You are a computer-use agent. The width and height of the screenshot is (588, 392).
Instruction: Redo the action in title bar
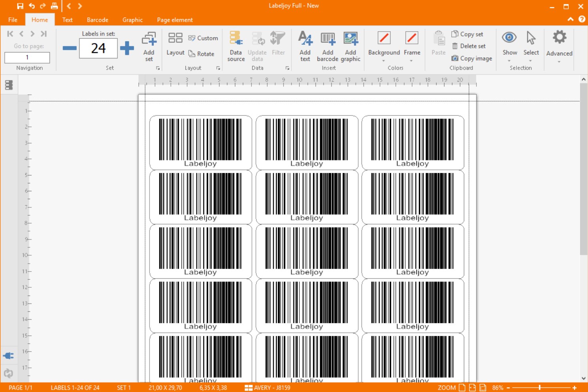point(43,6)
